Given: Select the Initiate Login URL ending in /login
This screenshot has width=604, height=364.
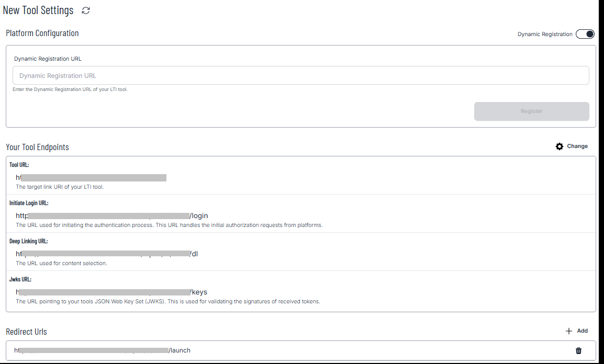Looking at the screenshot, I should (x=111, y=215).
